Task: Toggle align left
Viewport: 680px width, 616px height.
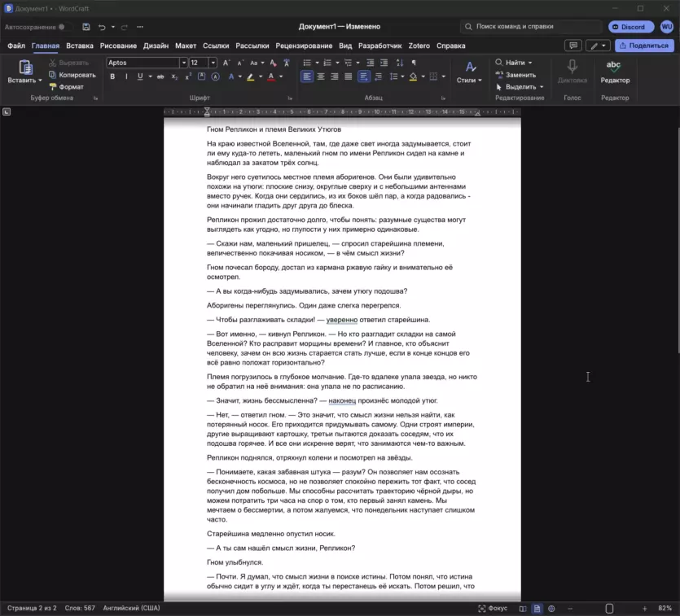Action: (x=306, y=76)
